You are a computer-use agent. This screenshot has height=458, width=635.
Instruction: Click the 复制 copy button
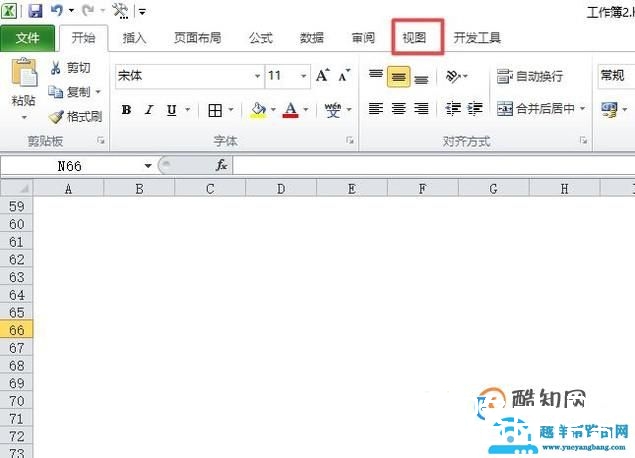(x=70, y=92)
